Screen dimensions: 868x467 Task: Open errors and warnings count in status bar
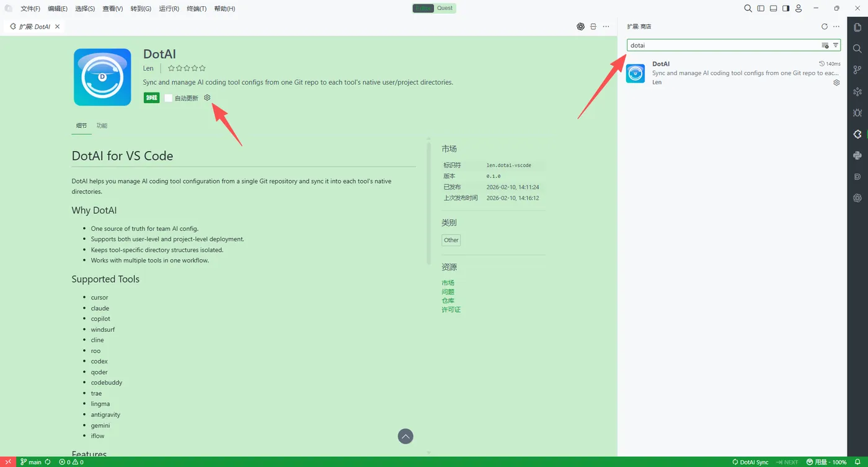click(x=71, y=462)
